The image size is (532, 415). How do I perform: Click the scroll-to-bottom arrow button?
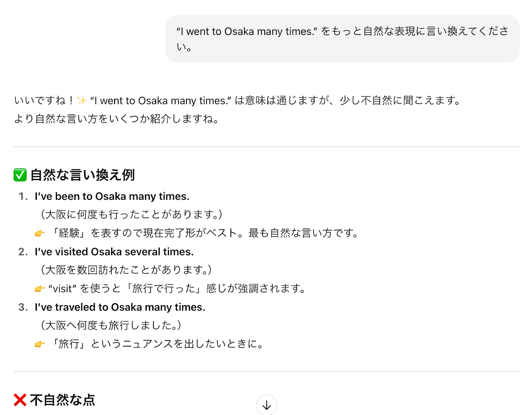coord(266,405)
